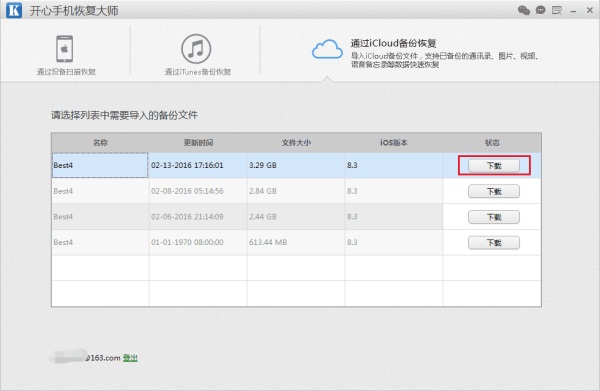Click the iOS版本 column header
600x391 pixels.
point(394,143)
